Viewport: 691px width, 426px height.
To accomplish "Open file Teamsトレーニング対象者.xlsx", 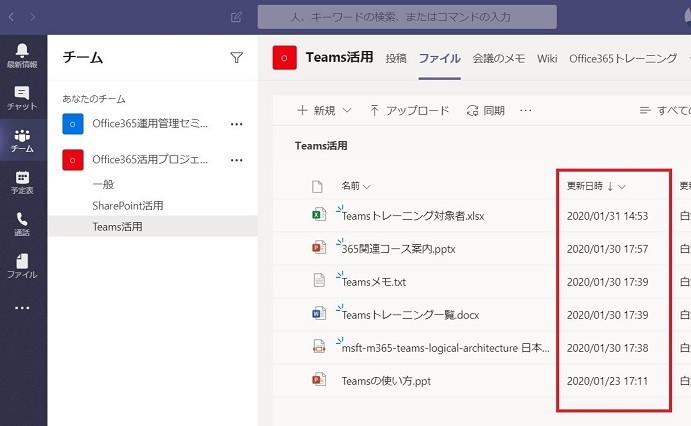I will pyautogui.click(x=413, y=216).
